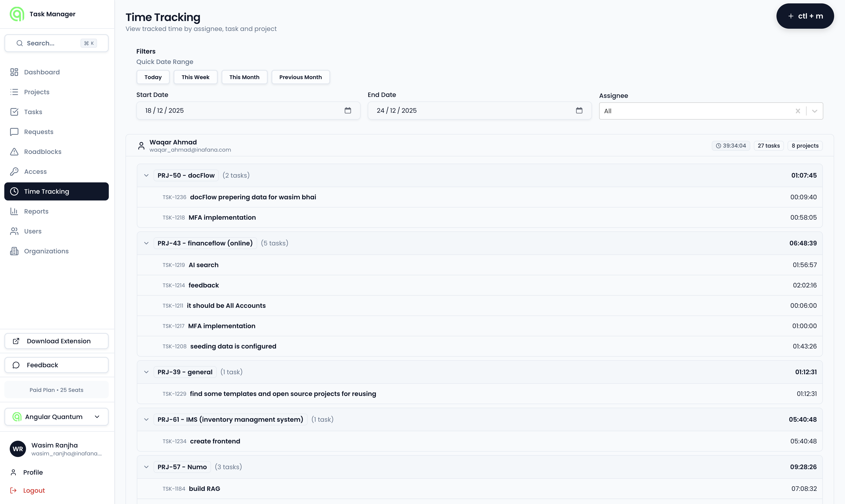Click the Reports bar chart icon

pos(14,211)
